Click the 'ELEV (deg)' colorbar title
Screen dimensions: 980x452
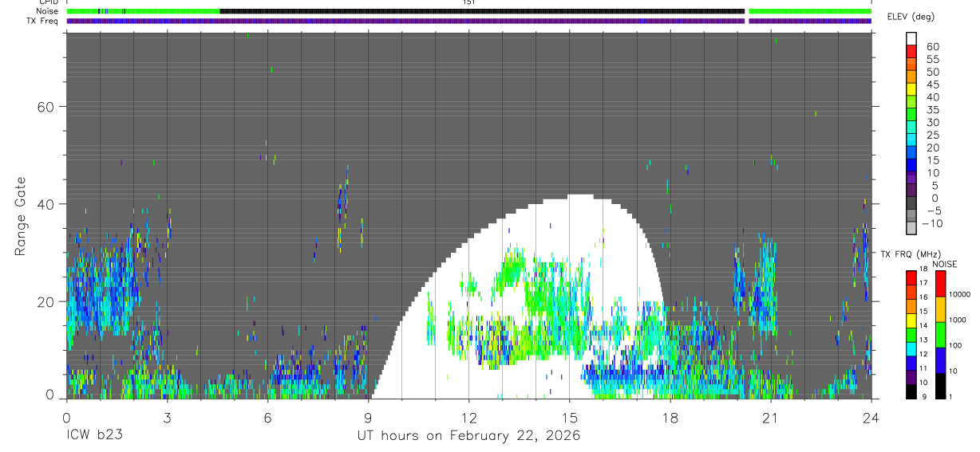pyautogui.click(x=911, y=17)
